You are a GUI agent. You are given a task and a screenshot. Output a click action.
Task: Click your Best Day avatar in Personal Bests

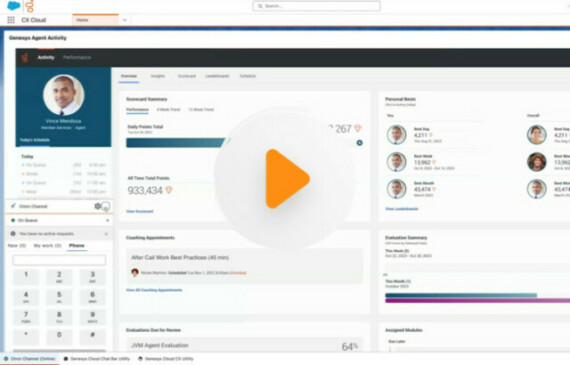click(396, 135)
